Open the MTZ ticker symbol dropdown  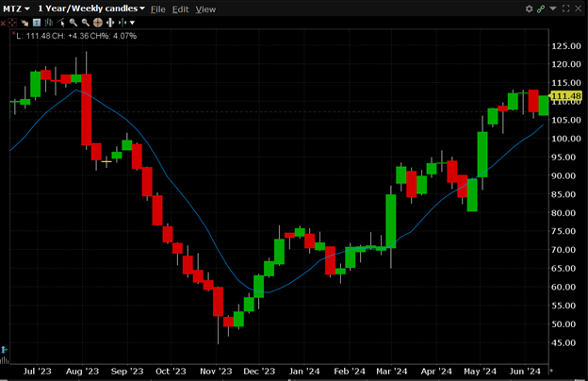tap(16, 8)
